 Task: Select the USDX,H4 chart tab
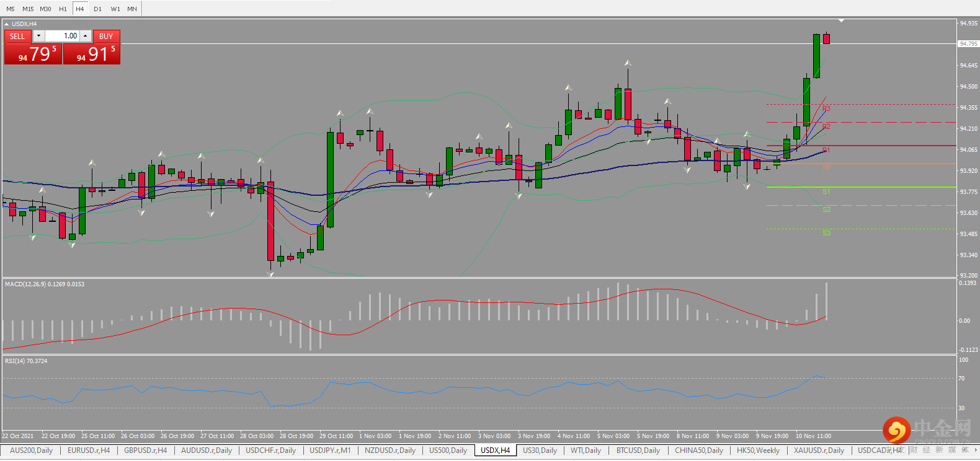(496, 450)
